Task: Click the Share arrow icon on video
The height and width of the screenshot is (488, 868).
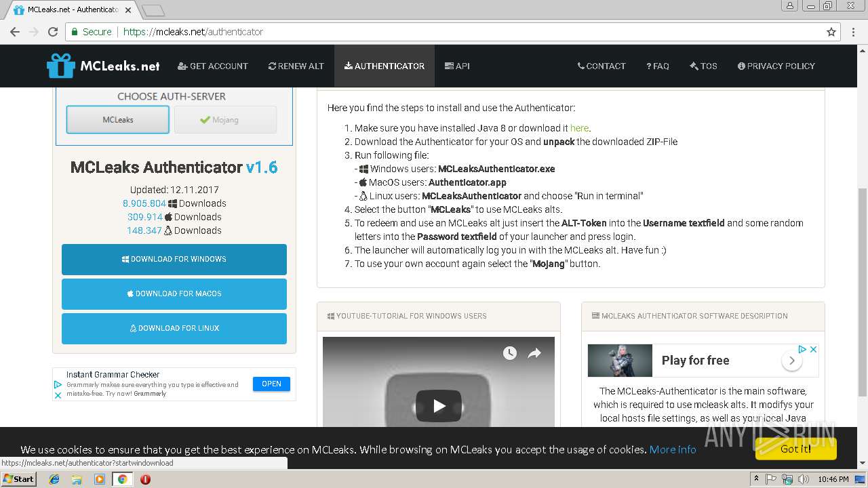Action: pyautogui.click(x=534, y=352)
